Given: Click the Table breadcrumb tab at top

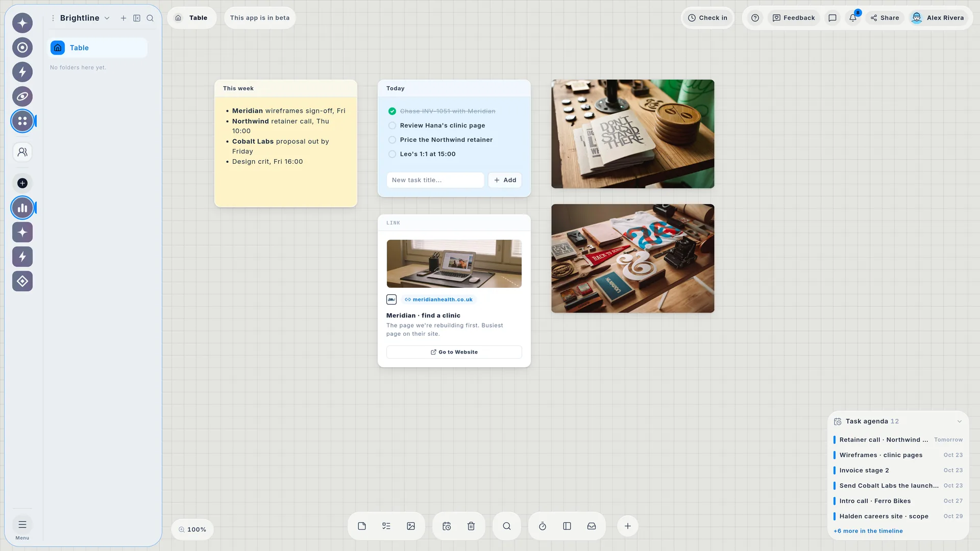Looking at the screenshot, I should (x=192, y=18).
